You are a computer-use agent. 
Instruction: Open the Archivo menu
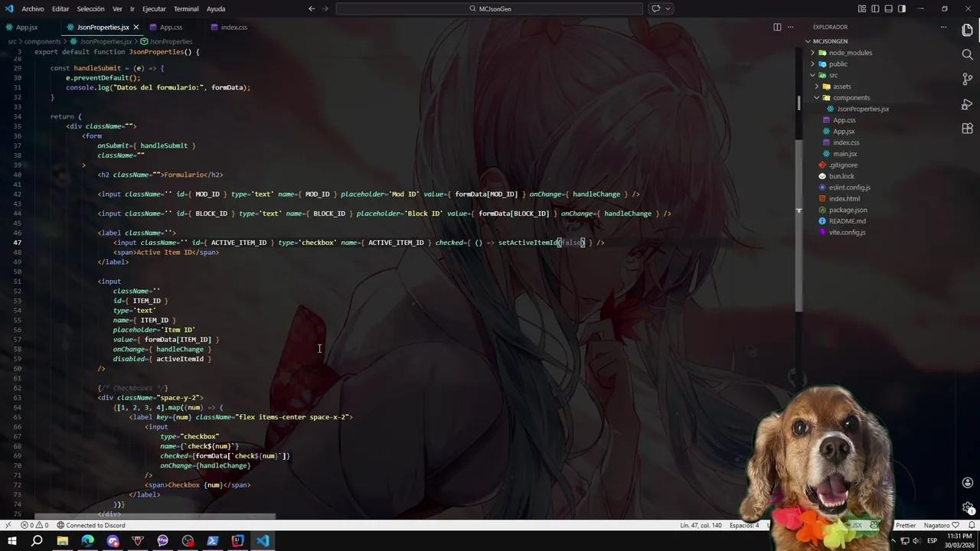[33, 8]
